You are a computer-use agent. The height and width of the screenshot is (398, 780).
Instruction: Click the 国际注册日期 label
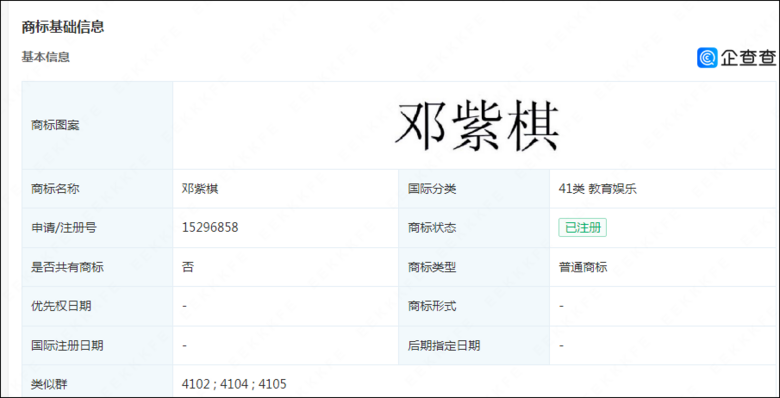67,345
